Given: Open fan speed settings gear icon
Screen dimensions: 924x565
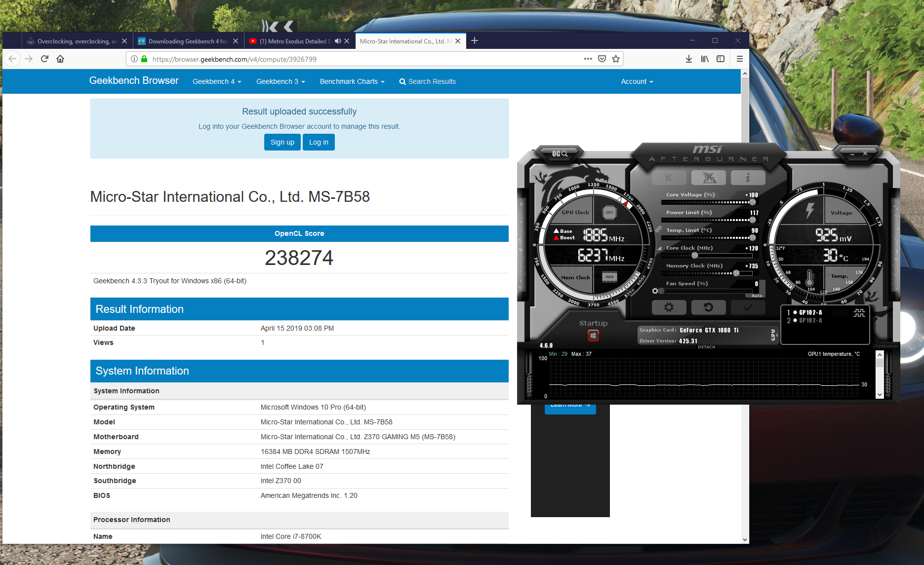Looking at the screenshot, I should tap(655, 291).
